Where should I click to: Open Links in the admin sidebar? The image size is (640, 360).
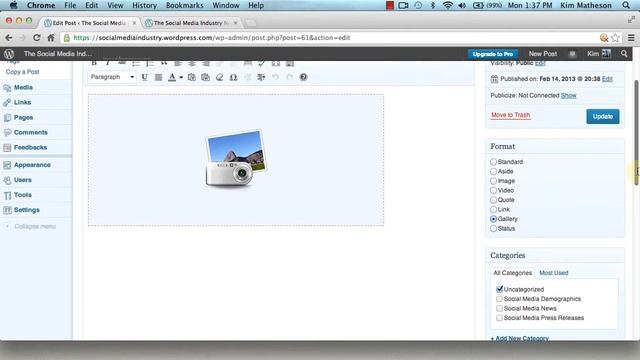[22, 102]
